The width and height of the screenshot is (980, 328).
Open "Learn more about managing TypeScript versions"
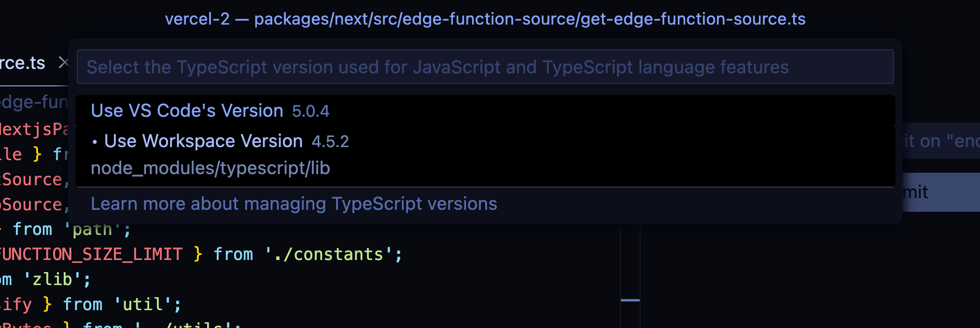pyautogui.click(x=294, y=204)
